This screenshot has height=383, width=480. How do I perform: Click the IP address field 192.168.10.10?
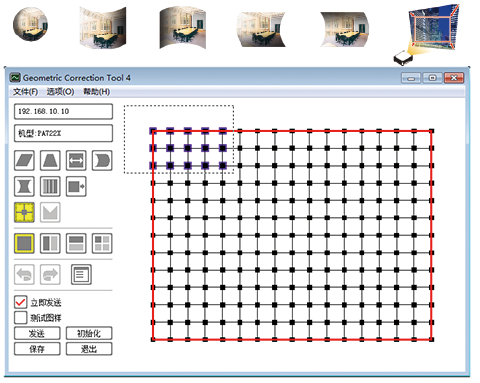tap(63, 111)
